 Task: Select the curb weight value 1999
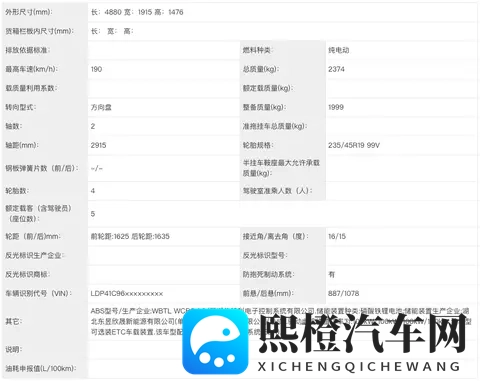[336, 107]
